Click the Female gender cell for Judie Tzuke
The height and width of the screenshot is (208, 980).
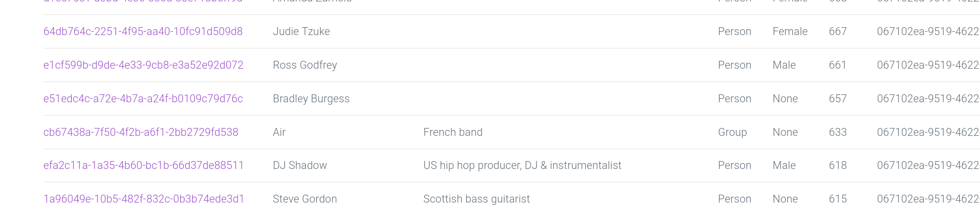(790, 32)
